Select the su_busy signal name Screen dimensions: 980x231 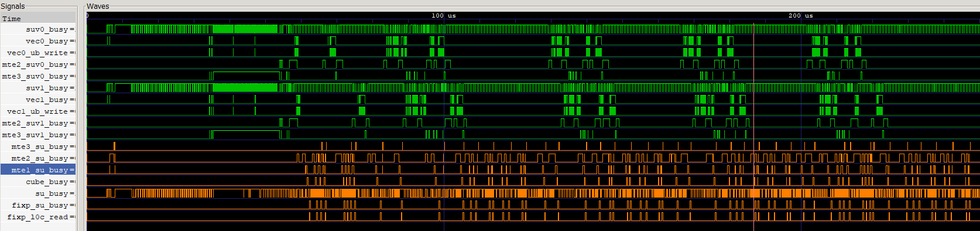(x=38, y=193)
